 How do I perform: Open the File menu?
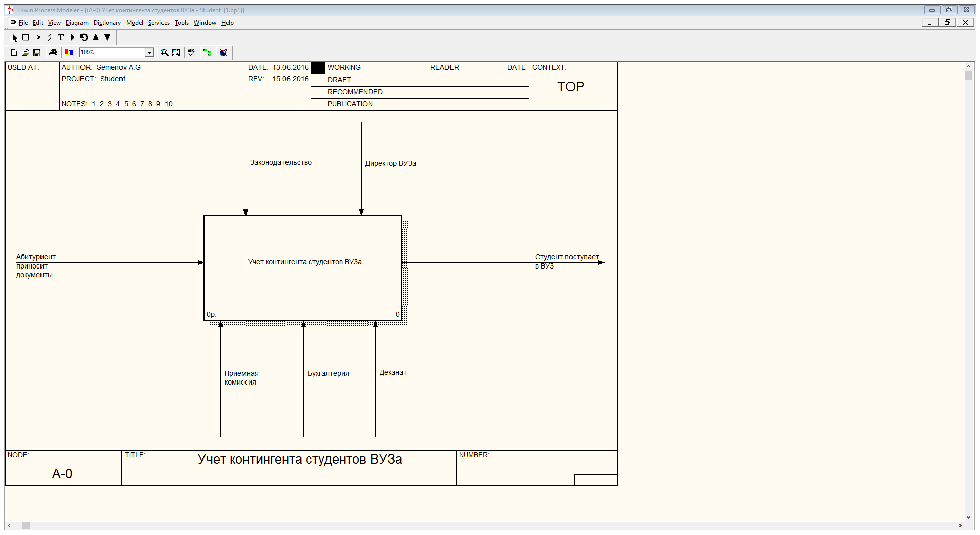pos(23,23)
